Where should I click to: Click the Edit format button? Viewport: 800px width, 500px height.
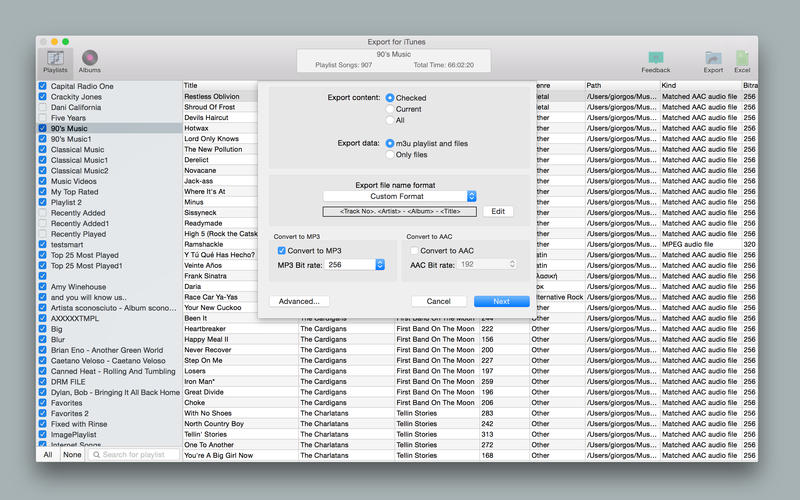pyautogui.click(x=498, y=211)
